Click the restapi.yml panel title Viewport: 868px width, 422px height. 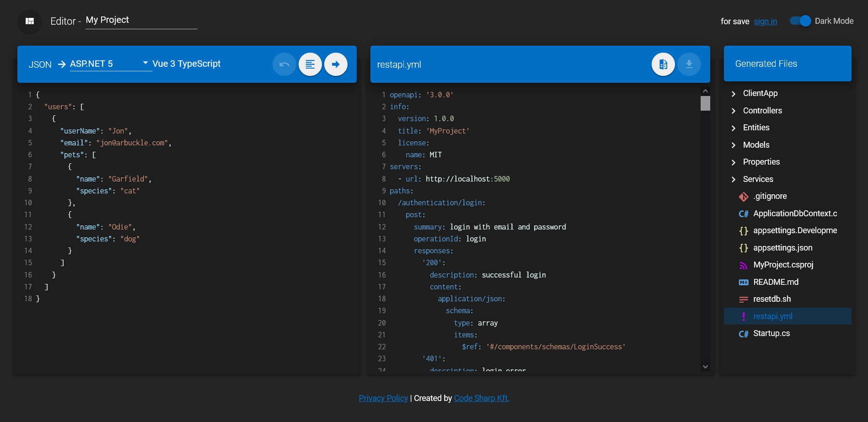[x=399, y=64]
